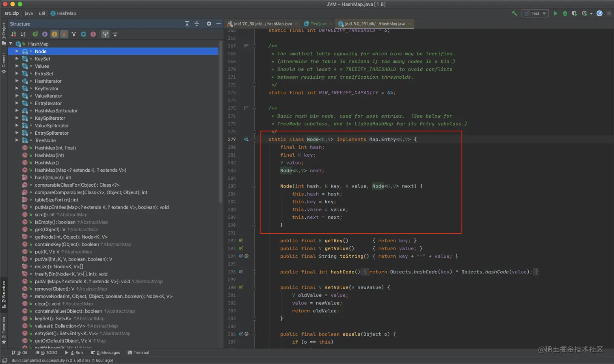Toggle sort alphabetically in Structure
The height and width of the screenshot is (364, 614).
coord(23,34)
